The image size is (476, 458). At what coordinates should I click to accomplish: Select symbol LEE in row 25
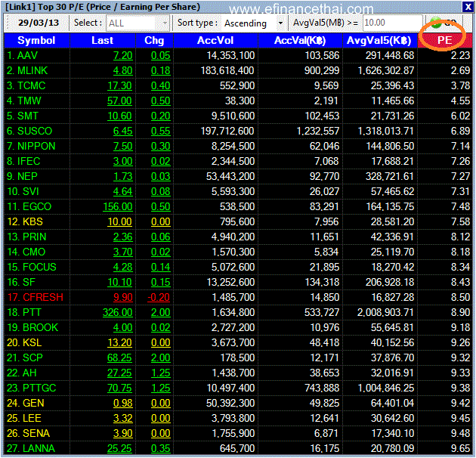click(32, 419)
